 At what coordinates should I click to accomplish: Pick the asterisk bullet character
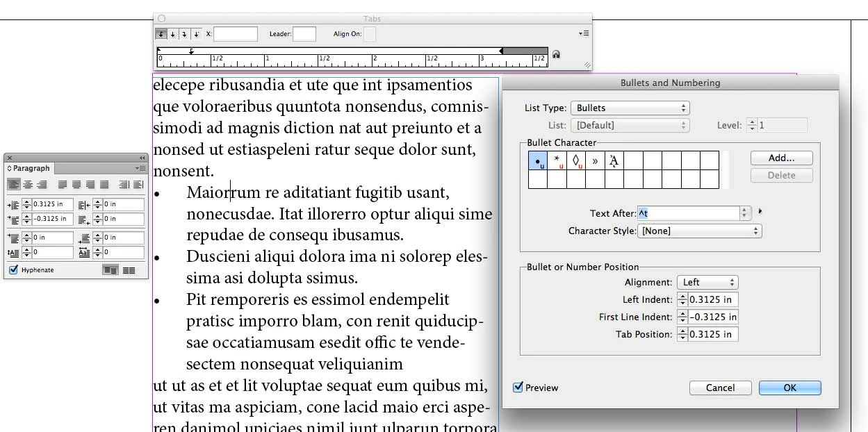click(x=557, y=161)
